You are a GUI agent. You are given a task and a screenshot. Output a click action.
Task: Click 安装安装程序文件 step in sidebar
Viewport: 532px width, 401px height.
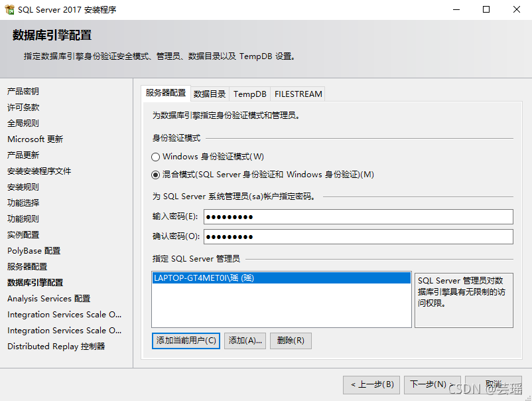(39, 171)
